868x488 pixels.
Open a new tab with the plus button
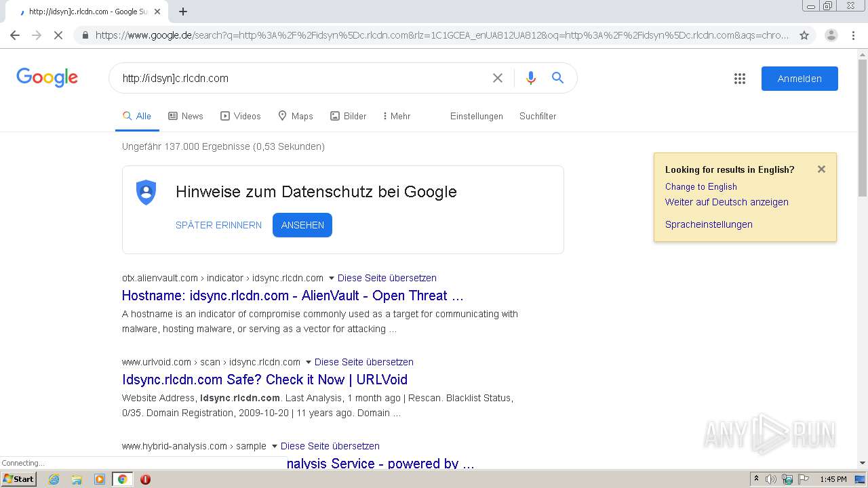click(x=183, y=12)
